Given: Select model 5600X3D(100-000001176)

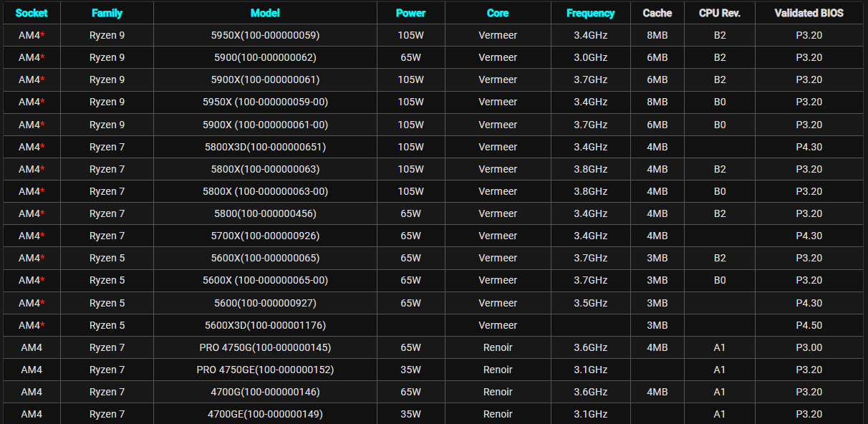Looking at the screenshot, I should coord(265,325).
